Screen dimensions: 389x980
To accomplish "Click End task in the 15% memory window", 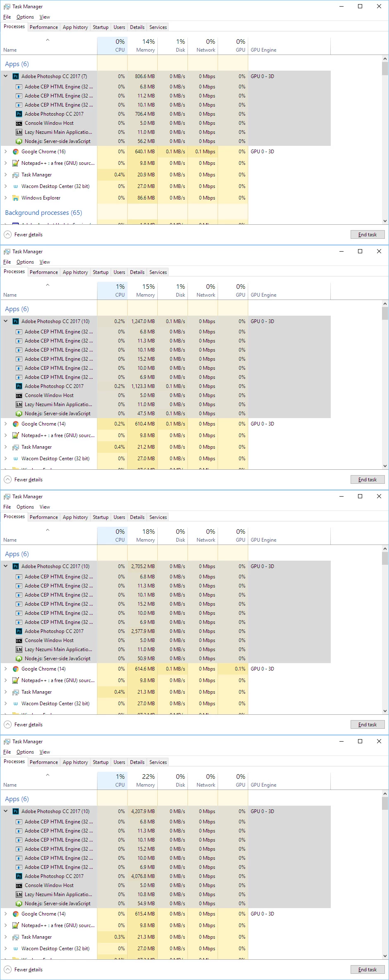I will point(368,480).
